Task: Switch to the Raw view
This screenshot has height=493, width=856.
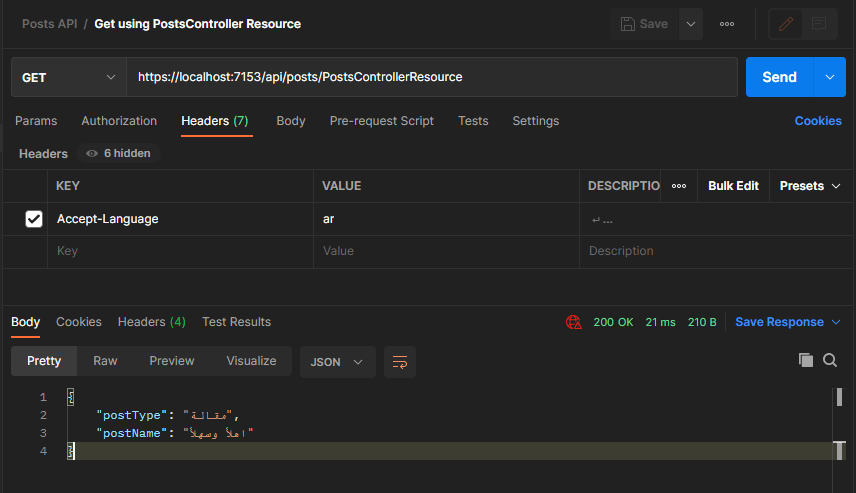Action: tap(105, 361)
